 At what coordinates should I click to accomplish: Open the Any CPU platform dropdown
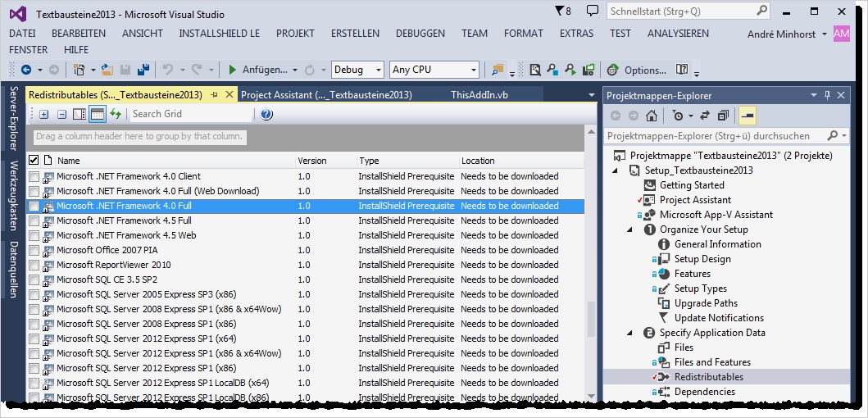(x=434, y=70)
